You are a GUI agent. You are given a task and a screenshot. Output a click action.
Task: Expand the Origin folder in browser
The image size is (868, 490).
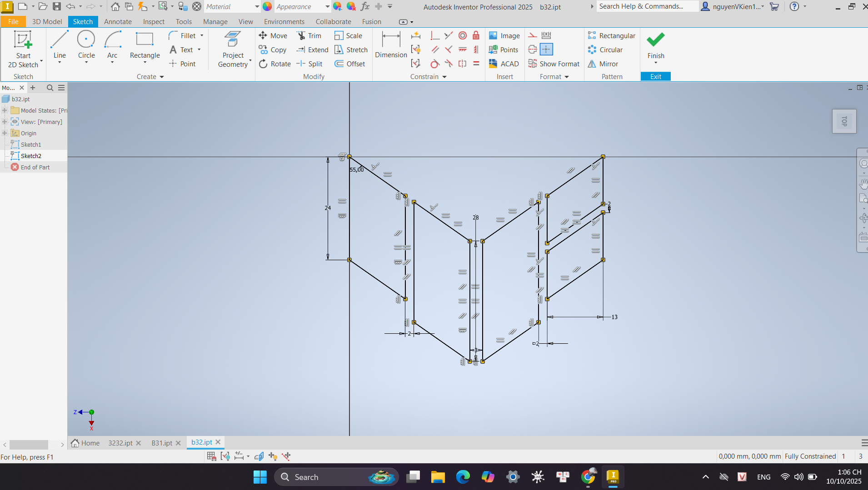(5, 133)
